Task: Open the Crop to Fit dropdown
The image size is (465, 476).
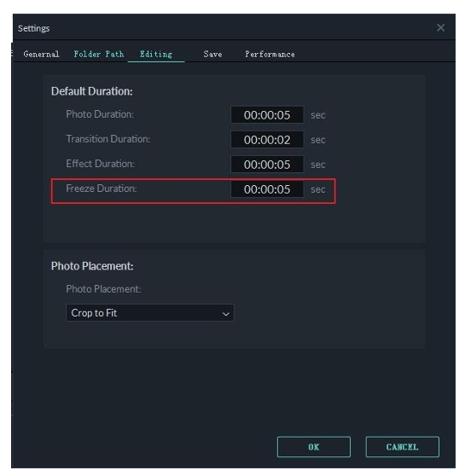Action: point(149,313)
